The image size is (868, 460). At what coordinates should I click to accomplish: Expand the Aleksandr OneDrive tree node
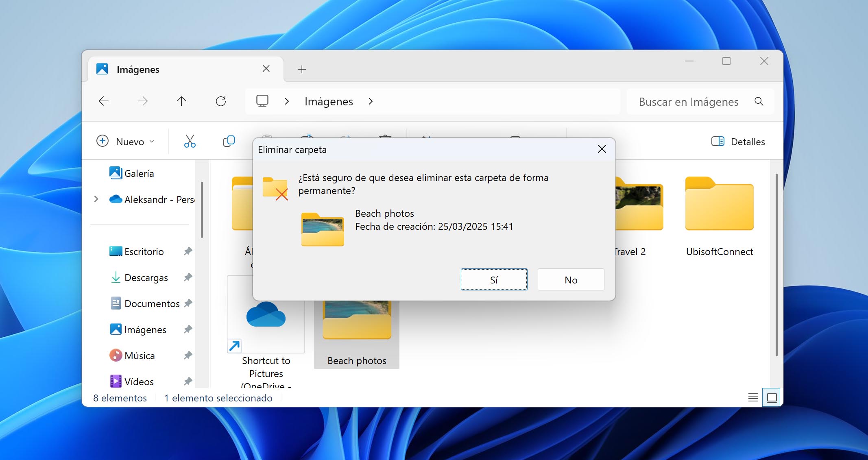[x=96, y=199]
